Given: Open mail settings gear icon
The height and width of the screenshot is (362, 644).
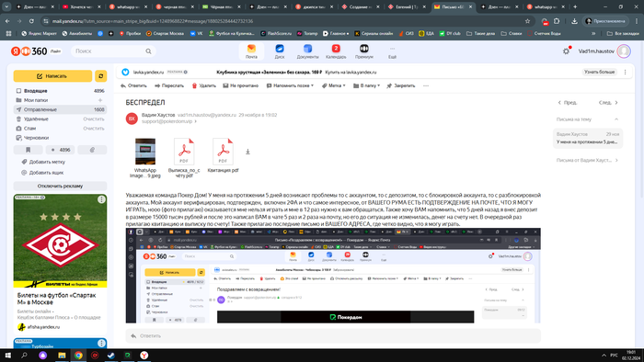Looking at the screenshot, I should (x=566, y=51).
